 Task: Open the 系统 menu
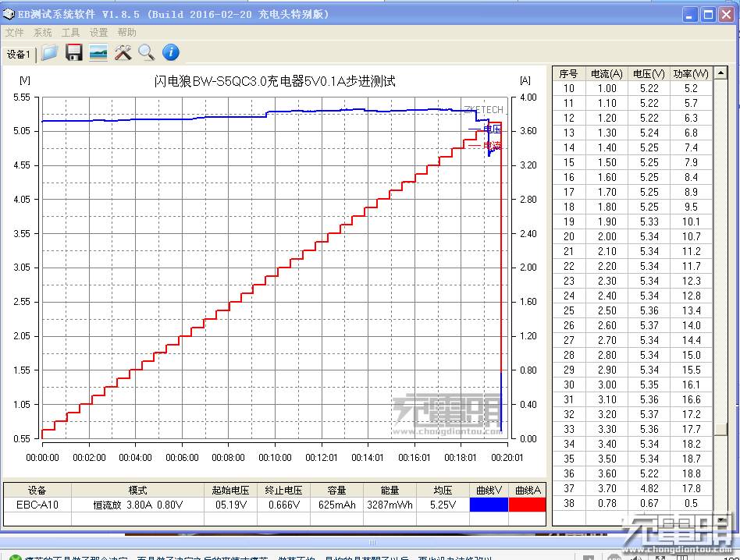tap(42, 33)
